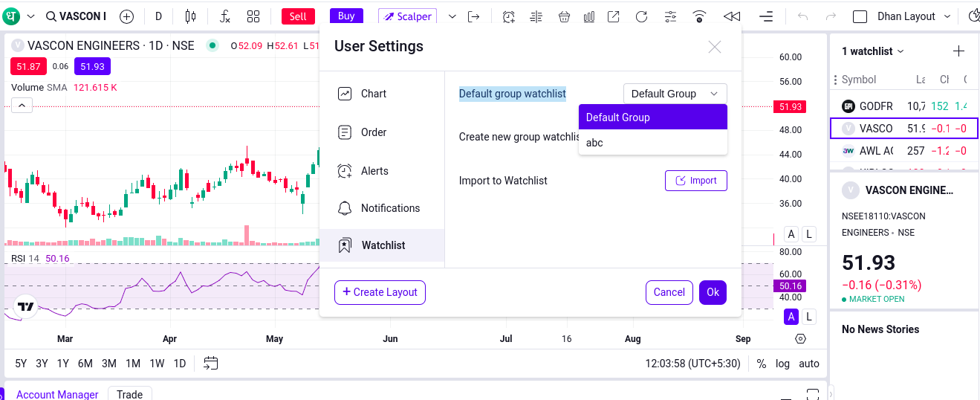Open the indicator templates grid icon
Image resolution: width=980 pixels, height=400 pixels.
click(x=253, y=16)
